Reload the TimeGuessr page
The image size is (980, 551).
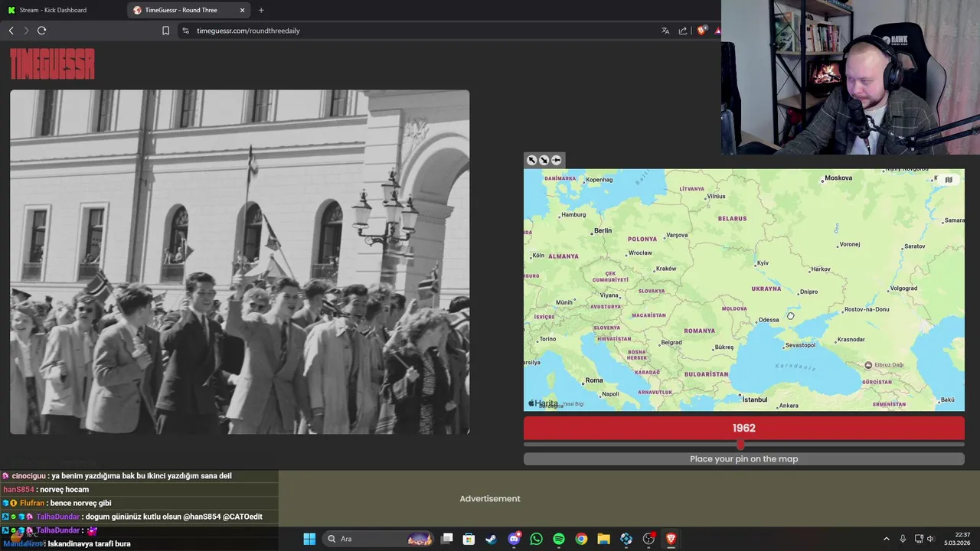click(41, 31)
